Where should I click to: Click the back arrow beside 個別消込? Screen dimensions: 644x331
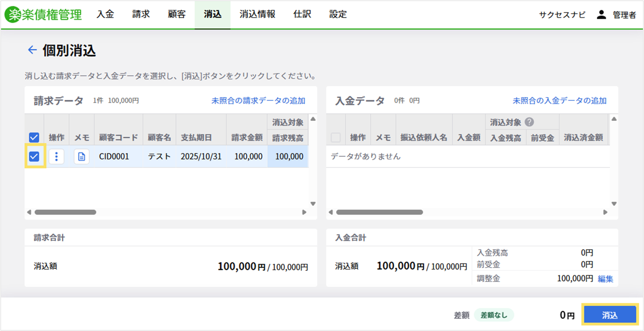[32, 50]
